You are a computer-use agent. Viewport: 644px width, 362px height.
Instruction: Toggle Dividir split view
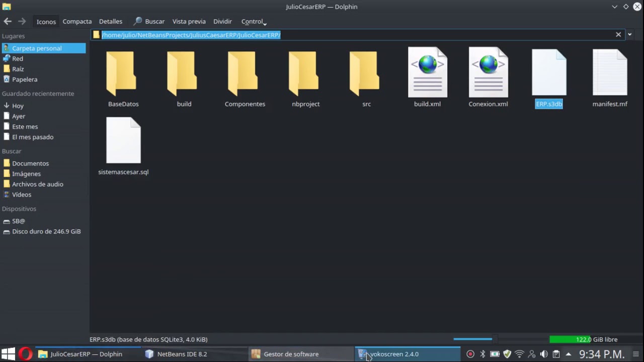coord(222,22)
